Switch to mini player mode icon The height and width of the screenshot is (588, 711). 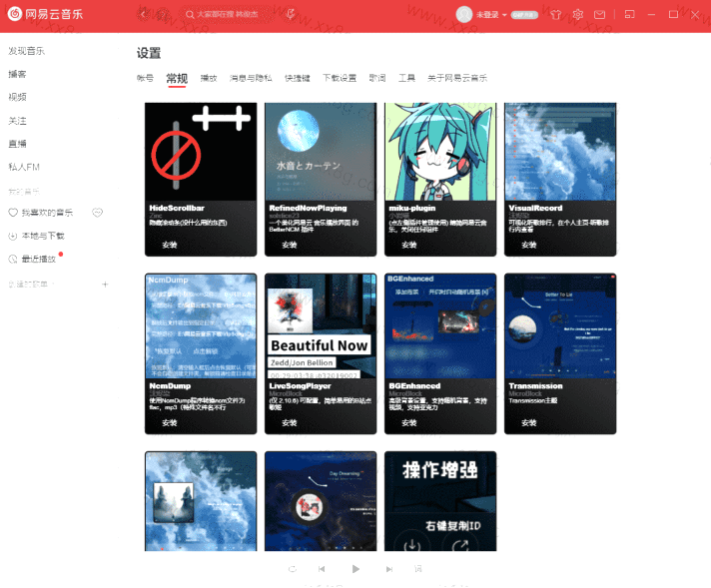point(630,15)
